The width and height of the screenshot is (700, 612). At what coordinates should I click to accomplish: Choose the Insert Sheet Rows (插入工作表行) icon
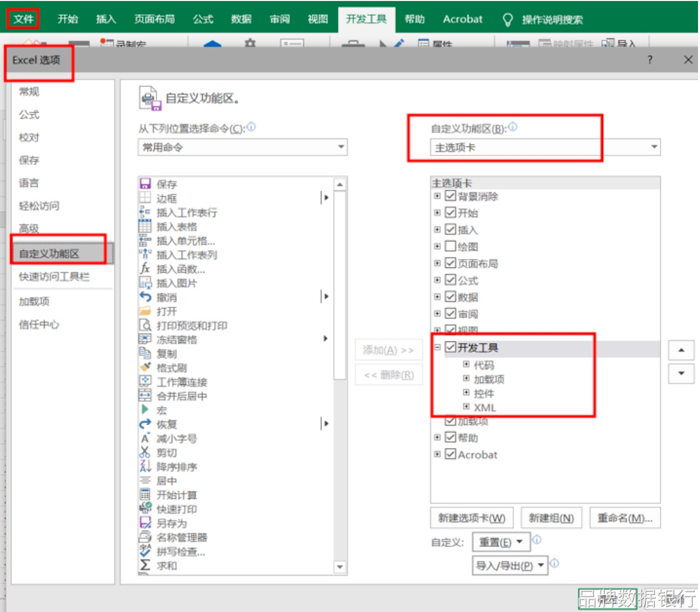pyautogui.click(x=145, y=212)
